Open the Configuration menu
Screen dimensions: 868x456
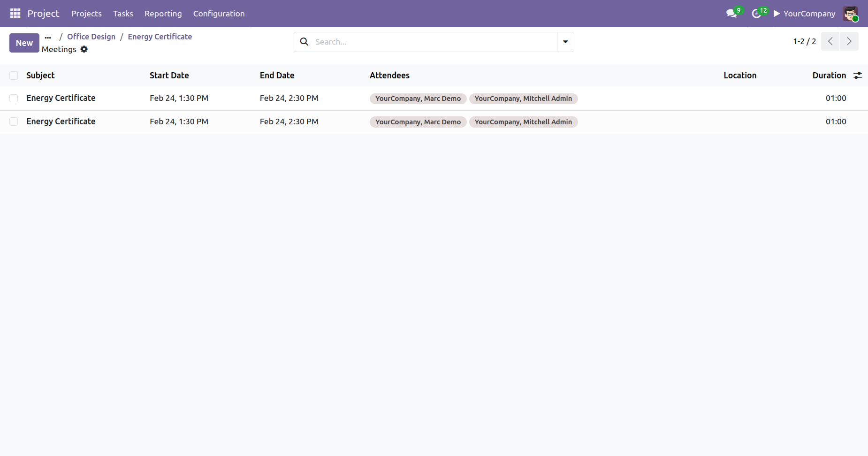click(219, 14)
